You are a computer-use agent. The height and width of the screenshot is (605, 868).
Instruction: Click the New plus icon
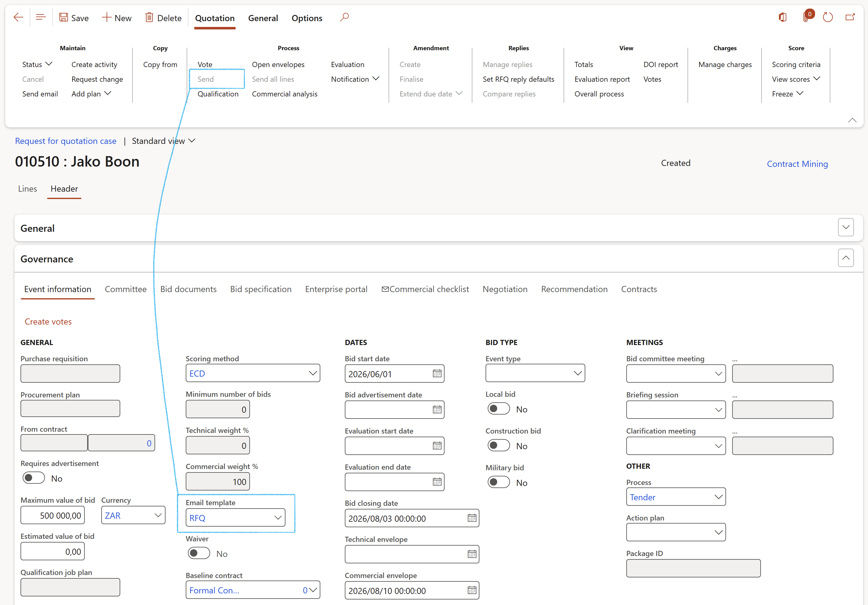coord(106,17)
